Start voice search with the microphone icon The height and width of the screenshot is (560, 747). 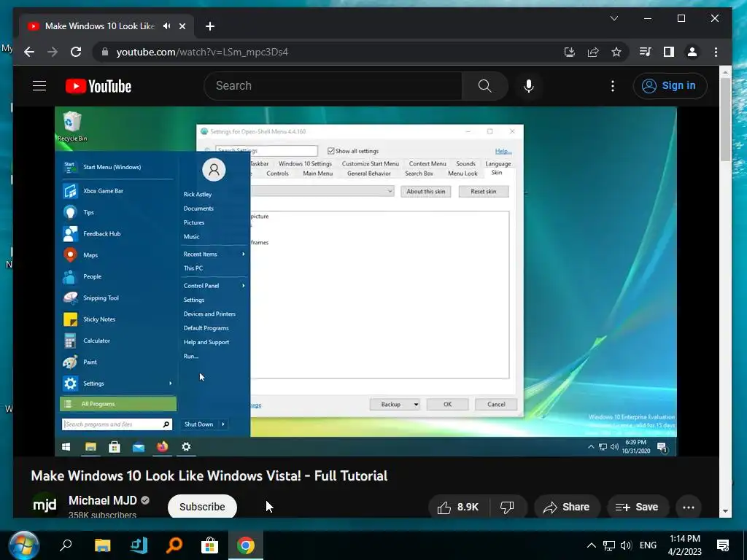[528, 86]
